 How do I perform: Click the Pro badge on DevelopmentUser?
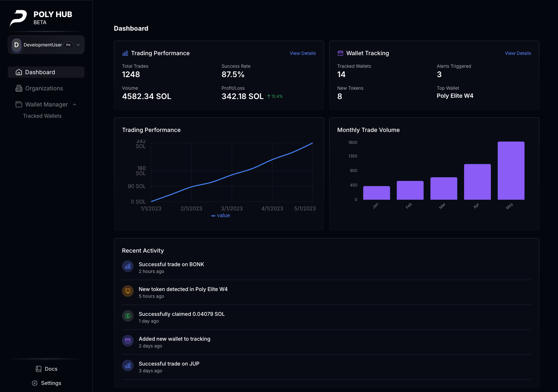[x=68, y=45]
